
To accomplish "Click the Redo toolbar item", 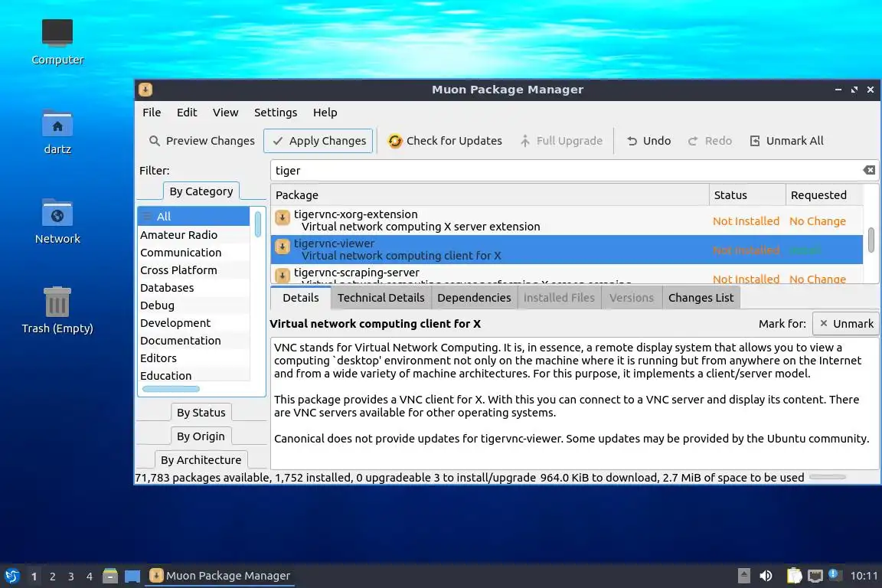I will [x=710, y=141].
